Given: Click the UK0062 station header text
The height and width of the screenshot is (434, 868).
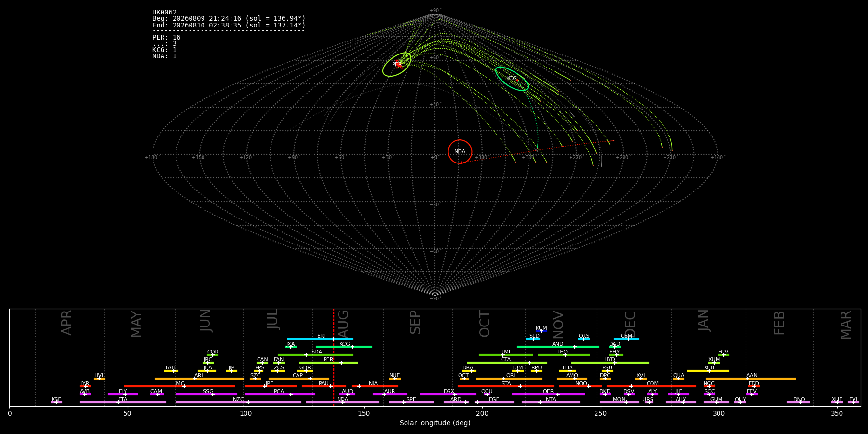Looking at the screenshot, I should click(x=164, y=13).
